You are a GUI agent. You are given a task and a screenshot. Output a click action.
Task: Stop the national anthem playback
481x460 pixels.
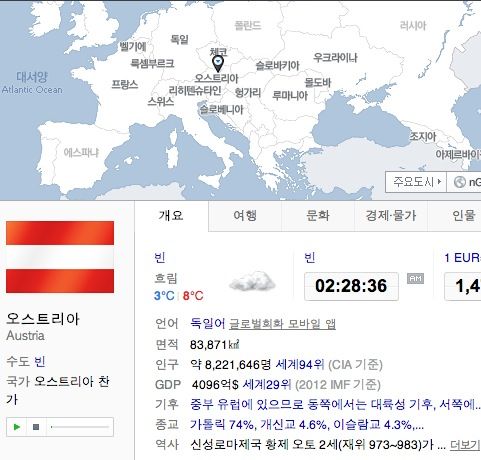[36, 427]
